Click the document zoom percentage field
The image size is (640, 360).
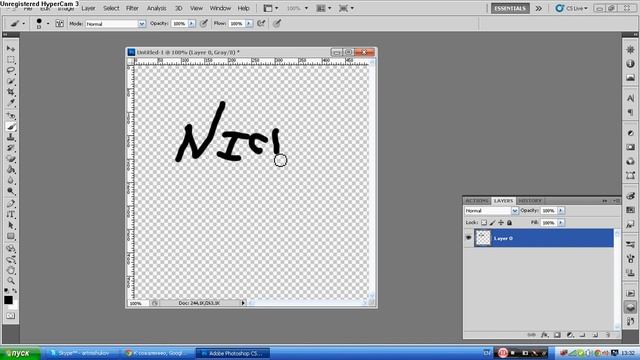pyautogui.click(x=137, y=303)
